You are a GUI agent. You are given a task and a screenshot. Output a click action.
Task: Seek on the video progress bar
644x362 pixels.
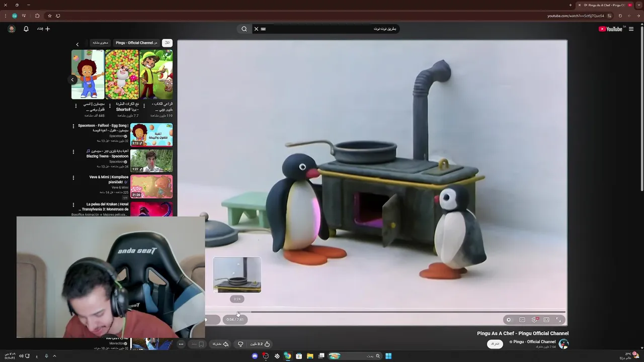[385, 312]
